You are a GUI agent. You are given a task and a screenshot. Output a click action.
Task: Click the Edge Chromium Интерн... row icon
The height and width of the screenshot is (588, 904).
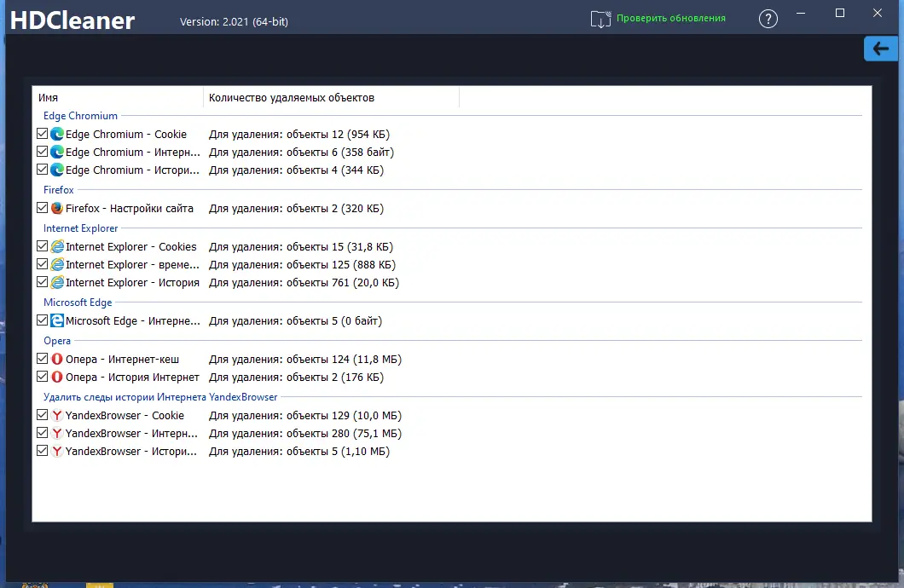click(x=57, y=152)
